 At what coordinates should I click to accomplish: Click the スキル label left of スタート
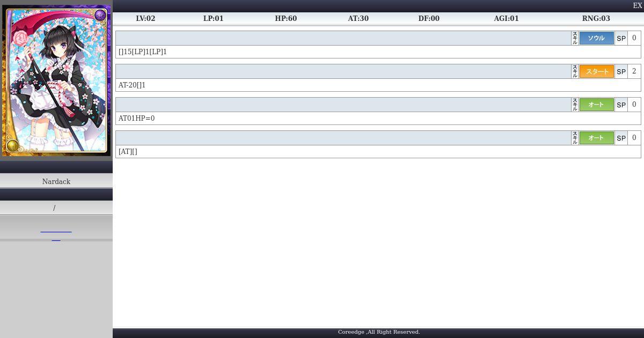coord(575,71)
